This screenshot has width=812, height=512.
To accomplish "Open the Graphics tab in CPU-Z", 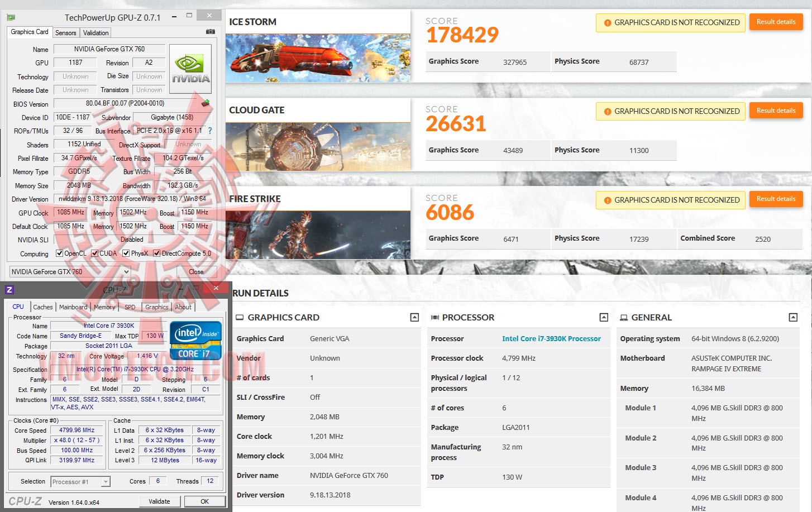I will pyautogui.click(x=157, y=307).
